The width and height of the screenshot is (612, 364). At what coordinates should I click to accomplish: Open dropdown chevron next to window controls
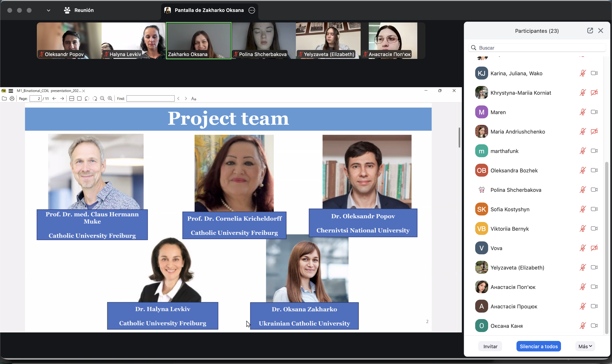click(48, 10)
